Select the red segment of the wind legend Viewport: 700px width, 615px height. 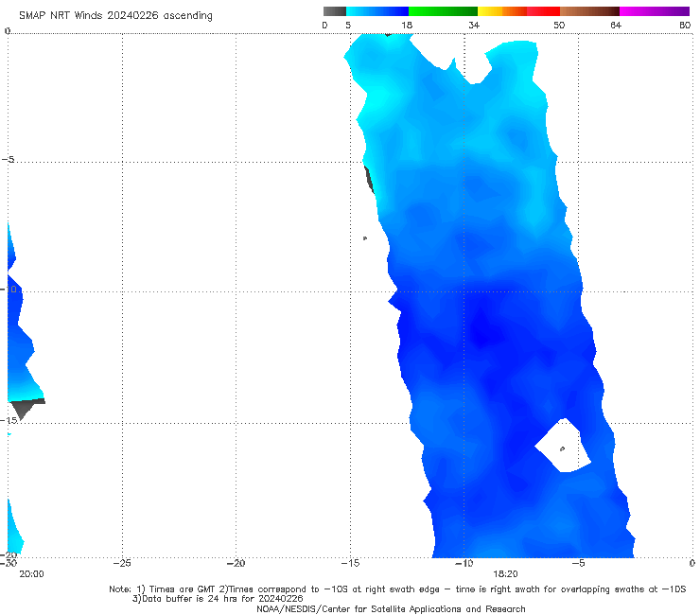pyautogui.click(x=543, y=11)
